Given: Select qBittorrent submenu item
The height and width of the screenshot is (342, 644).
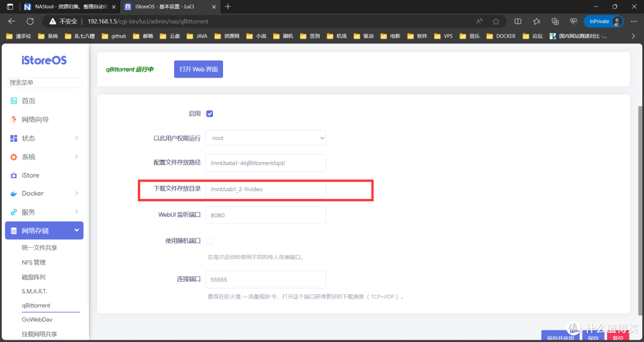Looking at the screenshot, I should [x=36, y=306].
